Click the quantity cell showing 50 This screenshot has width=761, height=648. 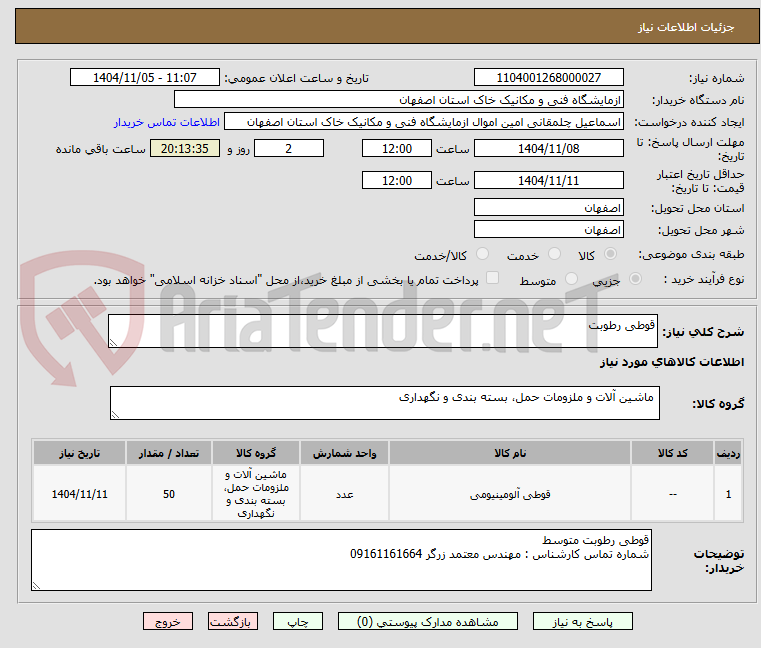(x=168, y=494)
